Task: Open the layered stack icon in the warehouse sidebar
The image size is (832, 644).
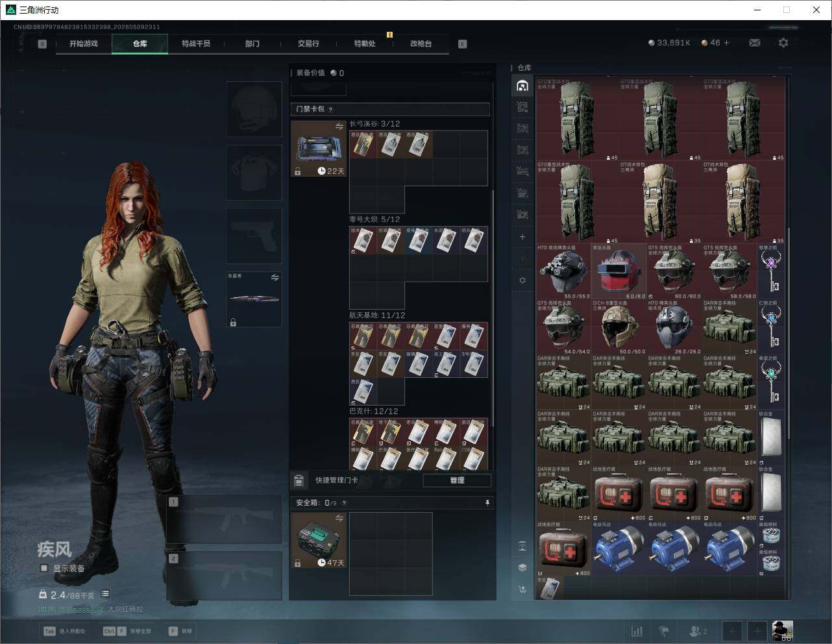Action: [522, 567]
